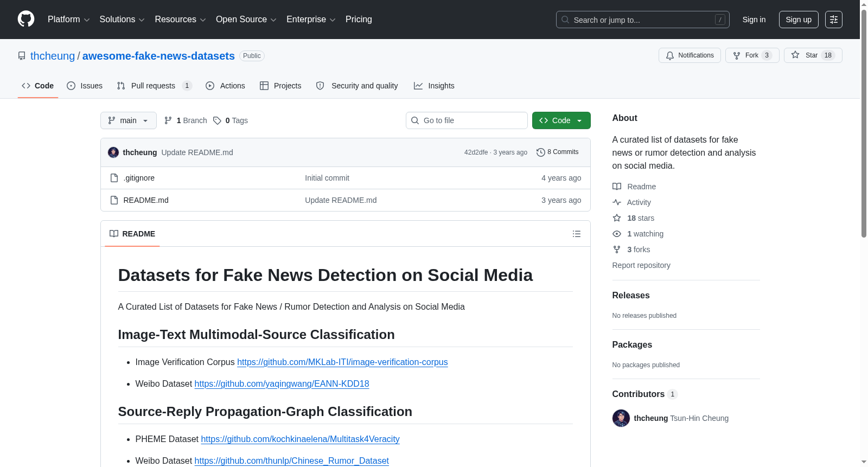868x467 pixels.
Task: Open the appearance settings icon in header
Action: point(834,20)
